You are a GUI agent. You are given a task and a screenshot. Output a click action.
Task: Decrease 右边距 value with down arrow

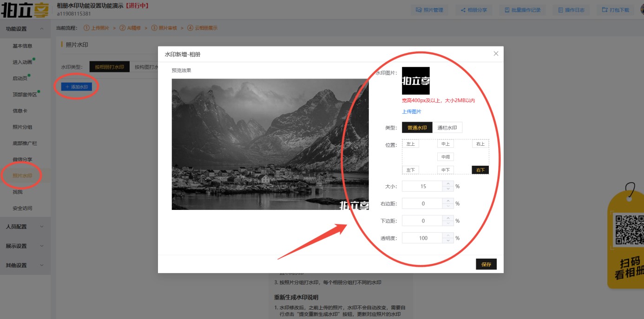click(x=448, y=206)
